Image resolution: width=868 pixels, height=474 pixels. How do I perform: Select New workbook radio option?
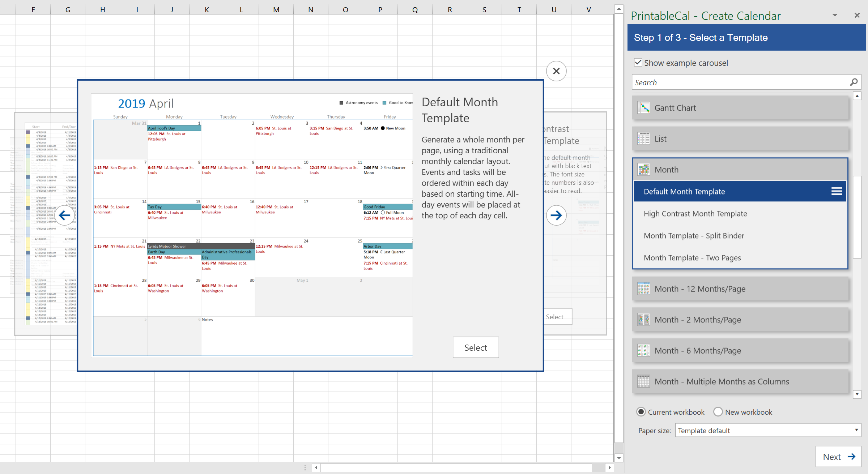[718, 412]
